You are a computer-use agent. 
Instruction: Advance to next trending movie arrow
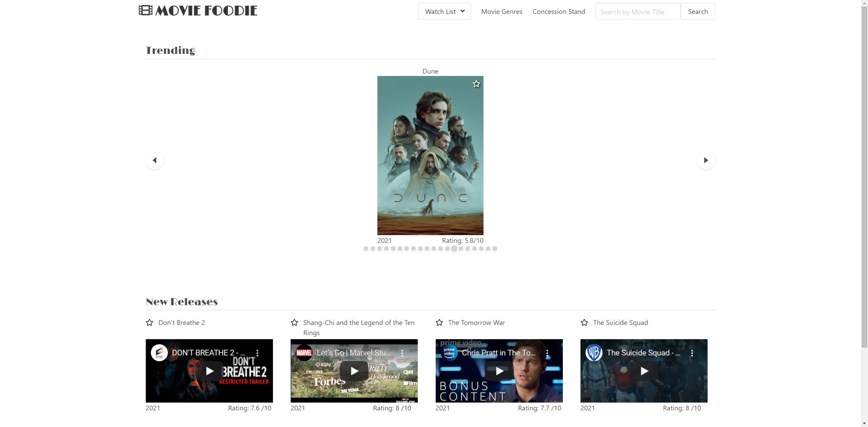(706, 160)
